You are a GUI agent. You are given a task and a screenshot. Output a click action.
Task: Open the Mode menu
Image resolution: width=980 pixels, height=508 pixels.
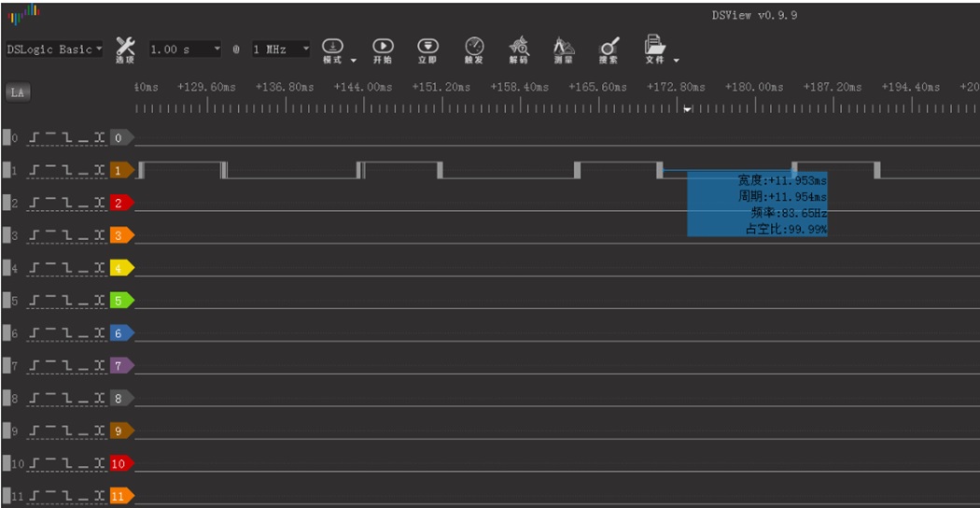click(x=334, y=49)
